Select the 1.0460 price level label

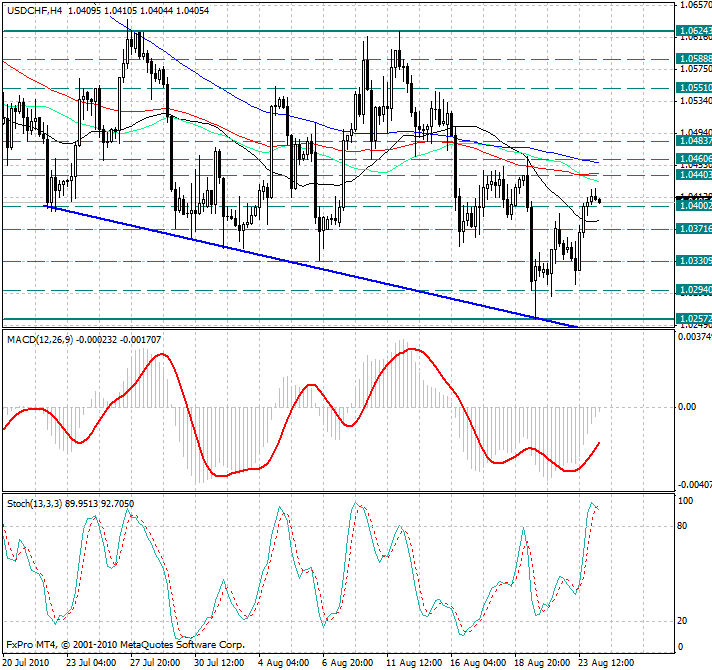[693, 159]
